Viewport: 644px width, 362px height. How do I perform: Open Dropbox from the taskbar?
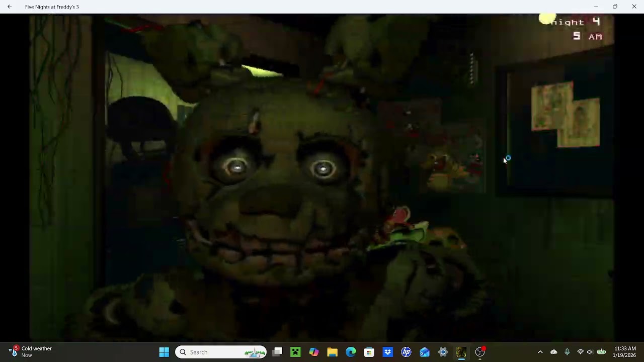[387, 352]
